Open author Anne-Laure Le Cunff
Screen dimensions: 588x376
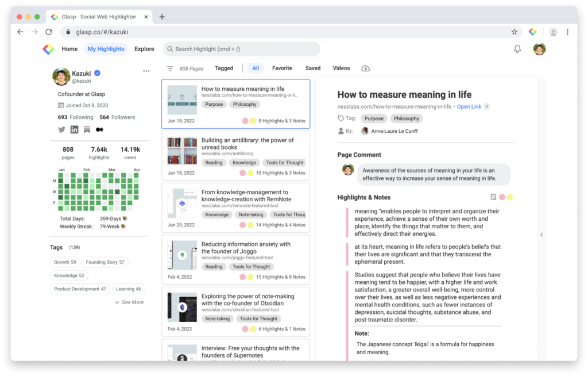pos(394,131)
